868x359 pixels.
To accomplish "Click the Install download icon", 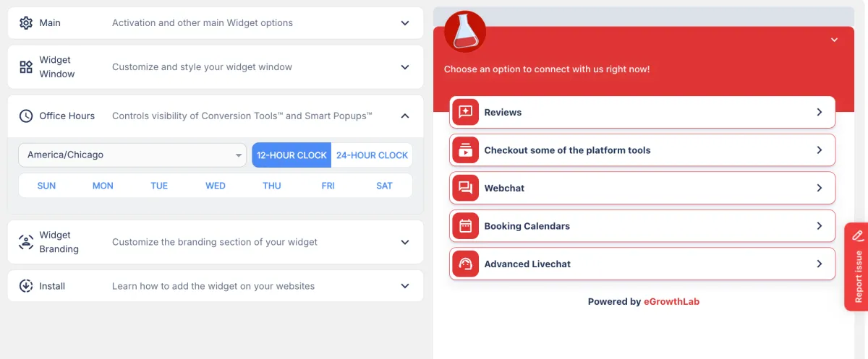I will [26, 286].
